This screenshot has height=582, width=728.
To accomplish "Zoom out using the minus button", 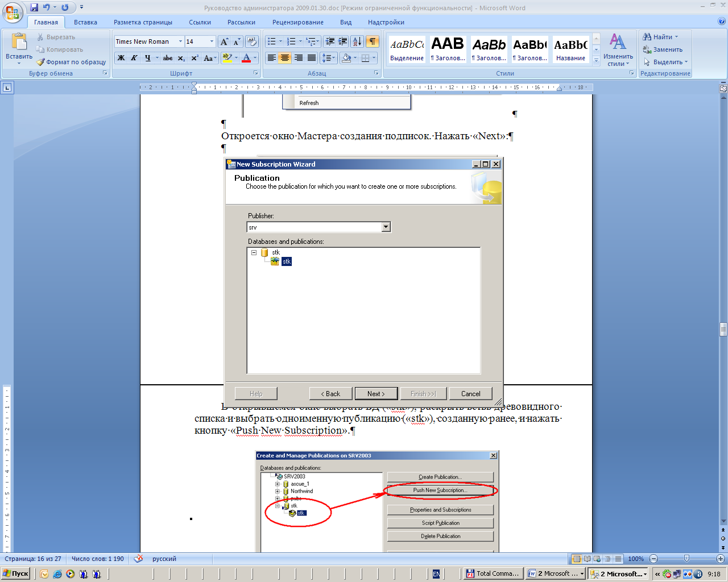I will click(653, 559).
